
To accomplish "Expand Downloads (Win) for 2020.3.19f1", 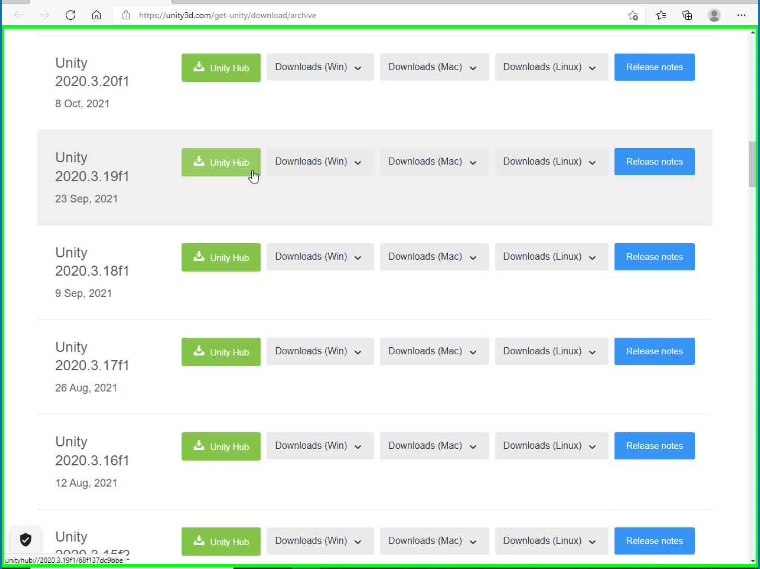I will pos(320,161).
